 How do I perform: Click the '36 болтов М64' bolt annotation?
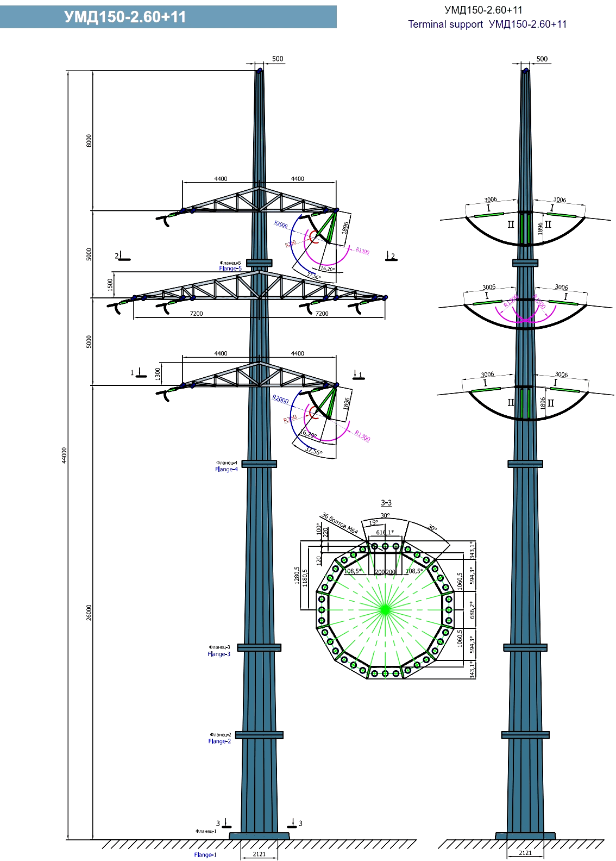(x=340, y=523)
